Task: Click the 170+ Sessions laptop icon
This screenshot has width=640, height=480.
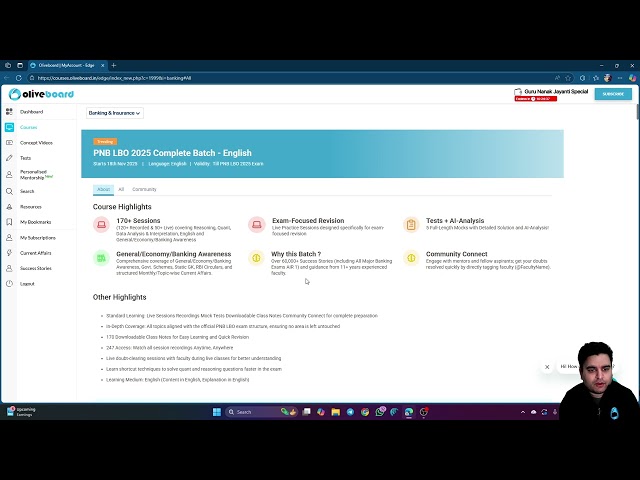Action: pos(101,225)
